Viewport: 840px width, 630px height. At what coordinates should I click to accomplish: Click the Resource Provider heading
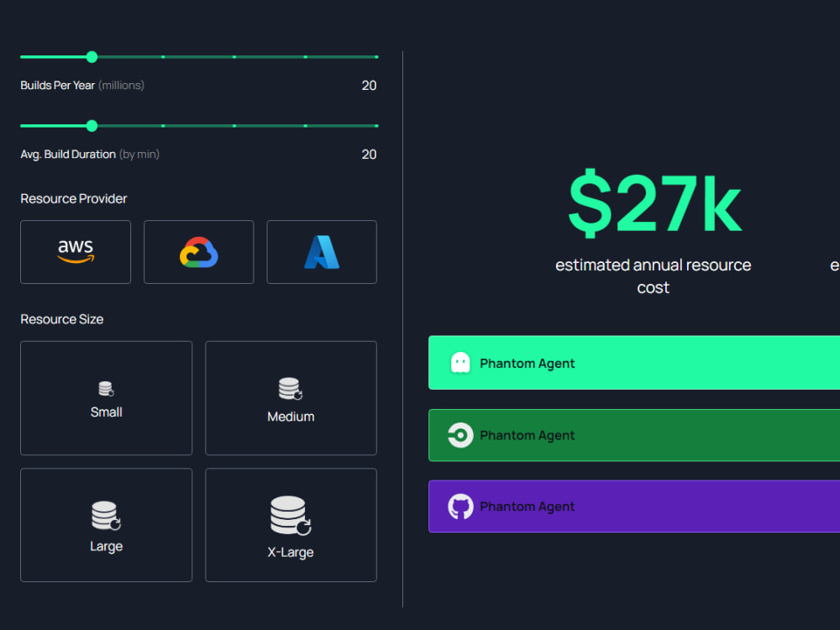point(74,199)
